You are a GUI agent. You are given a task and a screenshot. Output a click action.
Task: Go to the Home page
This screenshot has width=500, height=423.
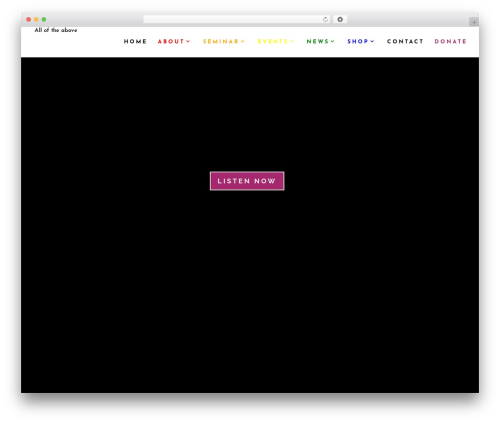135,41
